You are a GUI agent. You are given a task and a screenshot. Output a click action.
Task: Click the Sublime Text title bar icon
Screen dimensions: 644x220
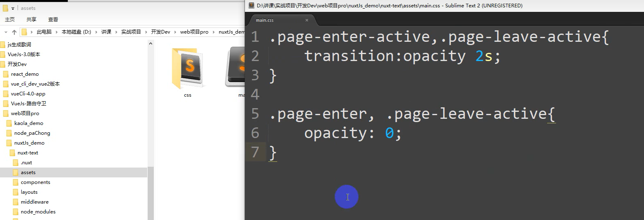point(251,6)
